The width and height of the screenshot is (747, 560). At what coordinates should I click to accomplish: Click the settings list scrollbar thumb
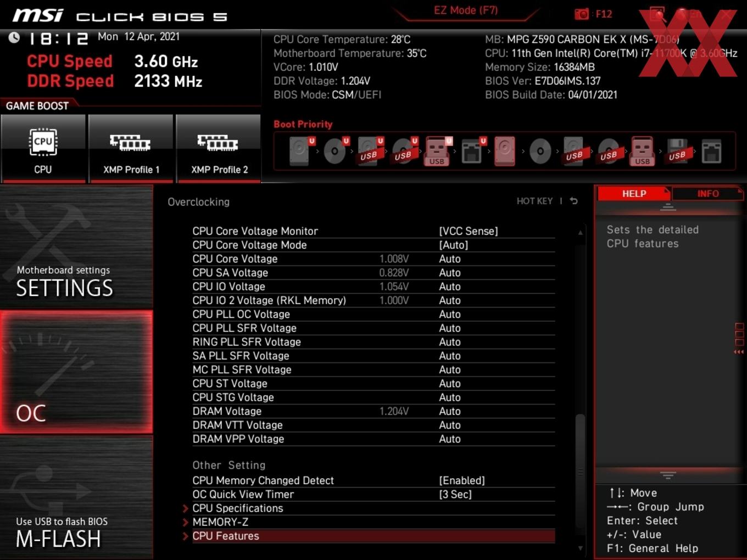click(580, 472)
